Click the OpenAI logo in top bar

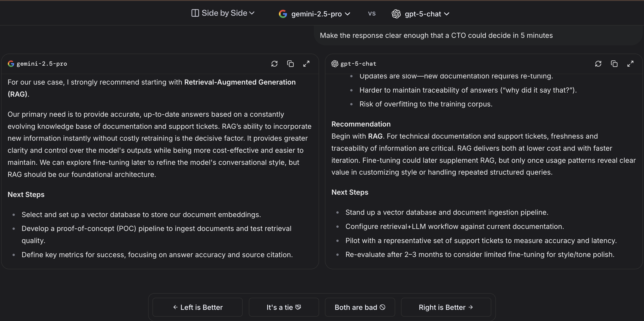tap(396, 14)
